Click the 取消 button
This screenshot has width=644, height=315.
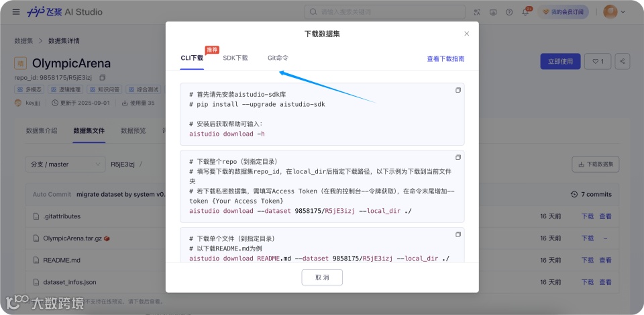(322, 277)
